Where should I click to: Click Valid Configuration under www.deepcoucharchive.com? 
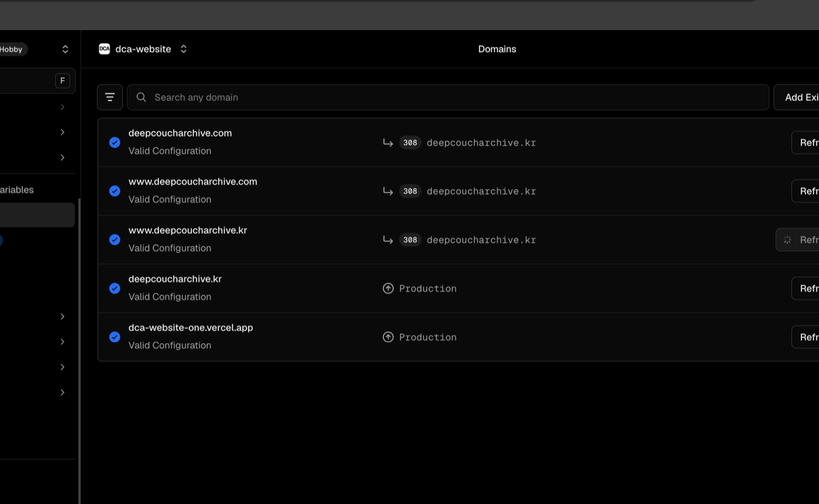tap(170, 200)
